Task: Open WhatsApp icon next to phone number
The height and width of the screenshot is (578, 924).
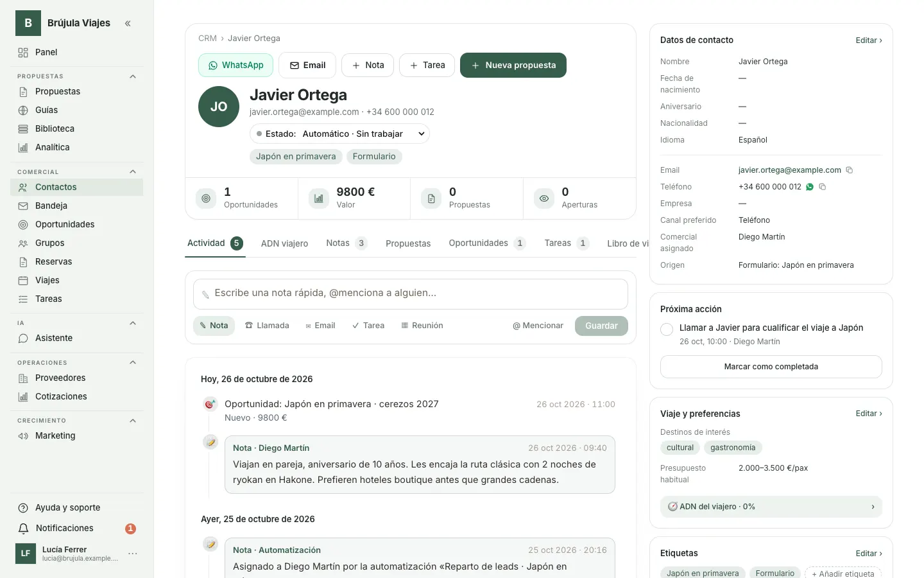Action: pos(810,187)
